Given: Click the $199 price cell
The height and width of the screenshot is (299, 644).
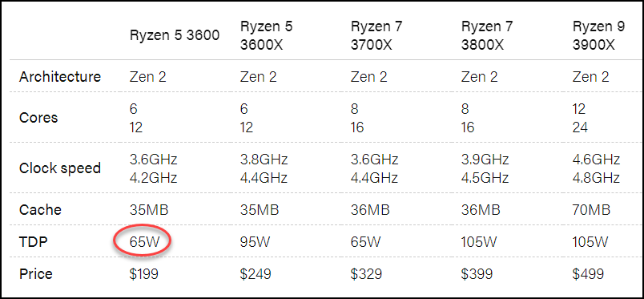Looking at the screenshot, I should tap(143, 273).
